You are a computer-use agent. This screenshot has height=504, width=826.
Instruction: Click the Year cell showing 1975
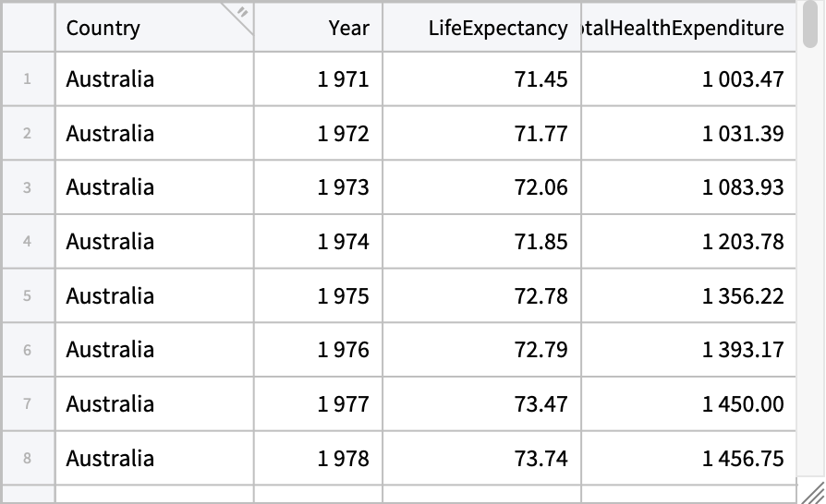tap(318, 296)
